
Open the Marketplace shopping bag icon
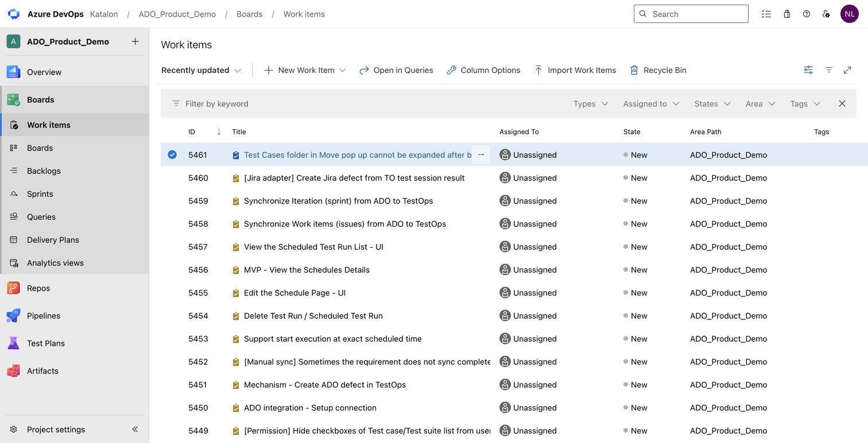point(787,14)
